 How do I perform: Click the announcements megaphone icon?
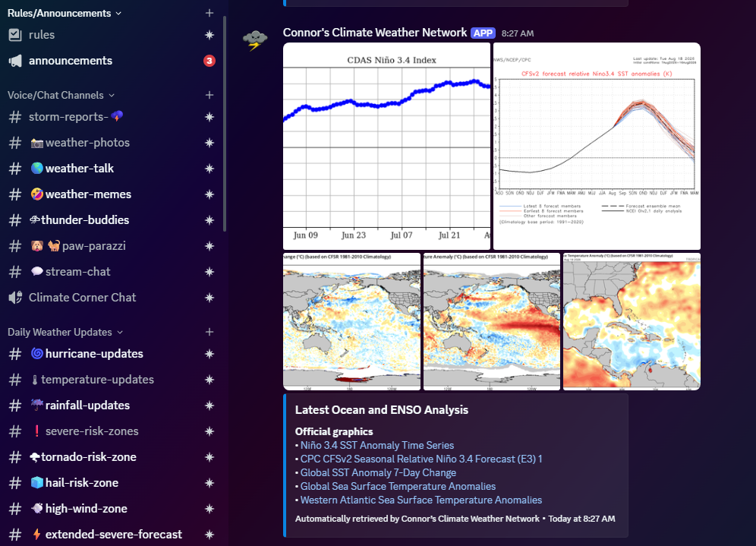click(x=15, y=61)
